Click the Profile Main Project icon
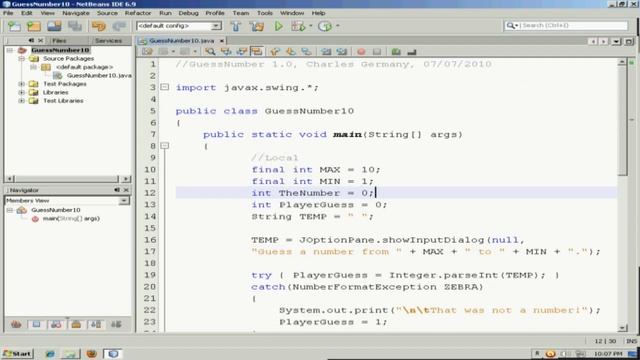 click(325, 27)
